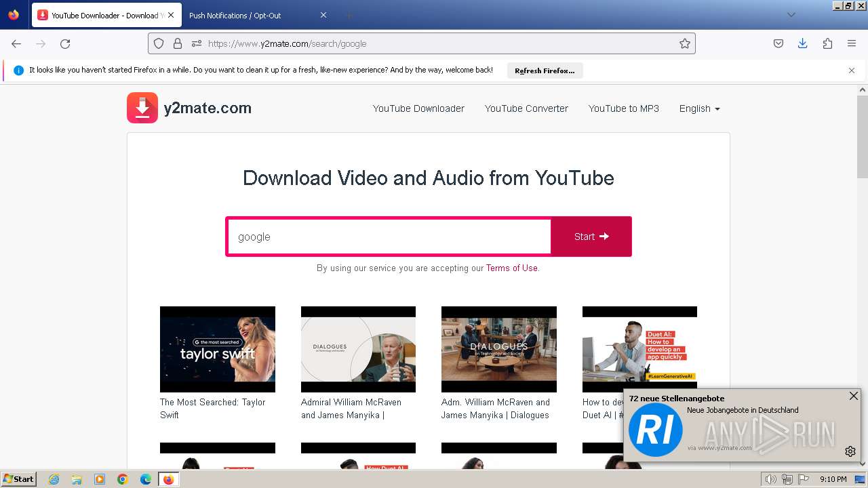
Task: Click the y2mate red download logo
Action: 142,108
